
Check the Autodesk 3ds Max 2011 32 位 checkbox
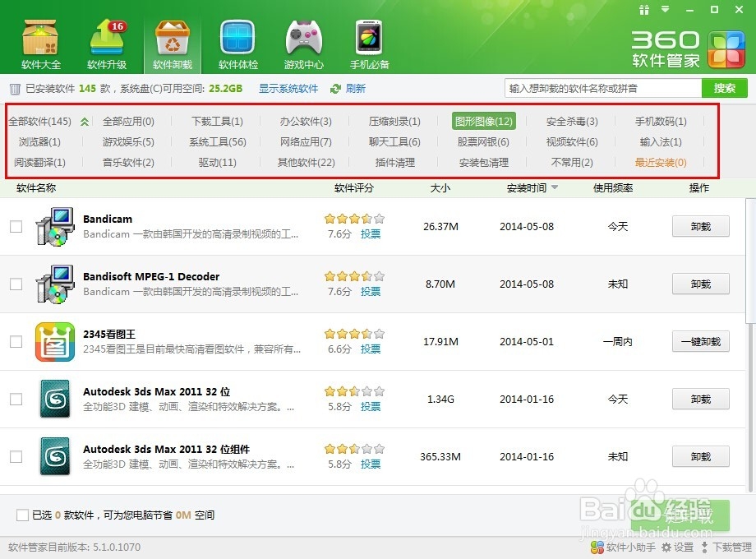16,399
